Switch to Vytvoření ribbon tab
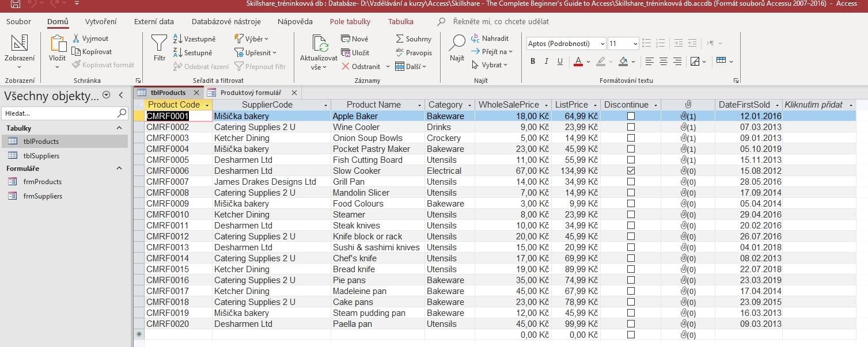Image resolution: width=868 pixels, height=347 pixels. click(101, 21)
